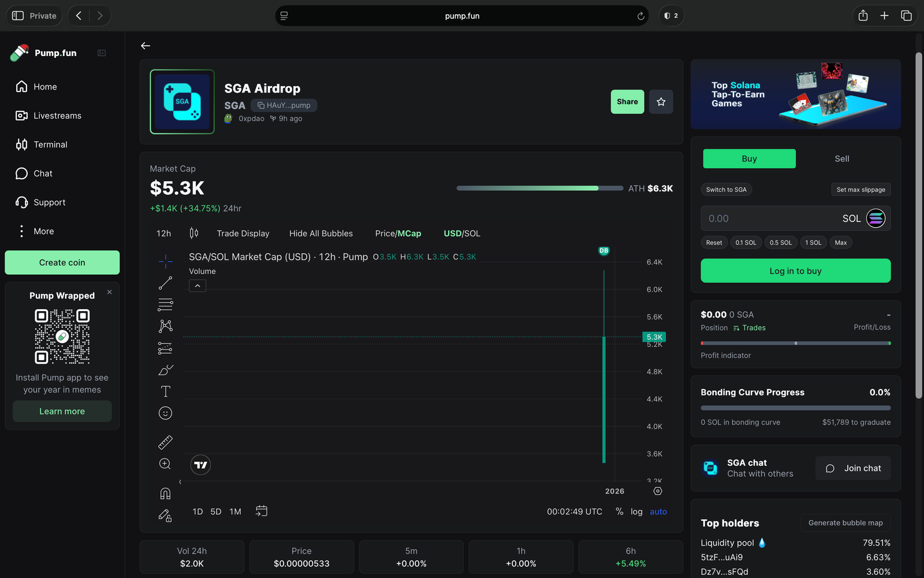924x578 pixels.
Task: Select the trend line drawing tool
Action: [x=165, y=283]
